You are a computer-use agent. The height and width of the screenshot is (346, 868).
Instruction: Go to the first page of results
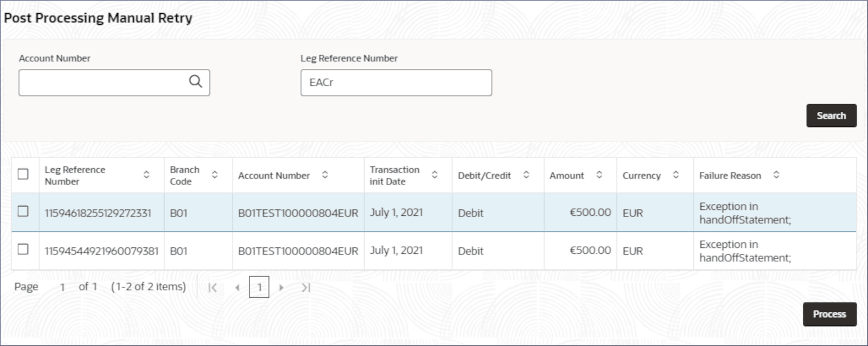pyautogui.click(x=213, y=287)
